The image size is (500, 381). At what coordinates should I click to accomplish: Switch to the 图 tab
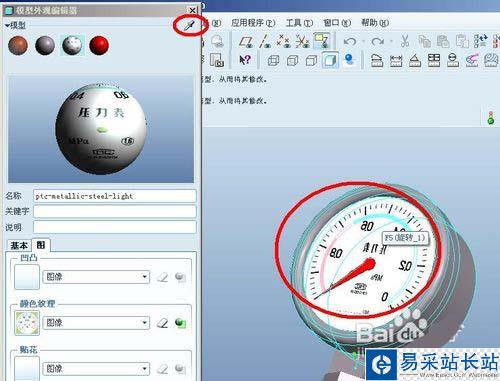pos(41,245)
